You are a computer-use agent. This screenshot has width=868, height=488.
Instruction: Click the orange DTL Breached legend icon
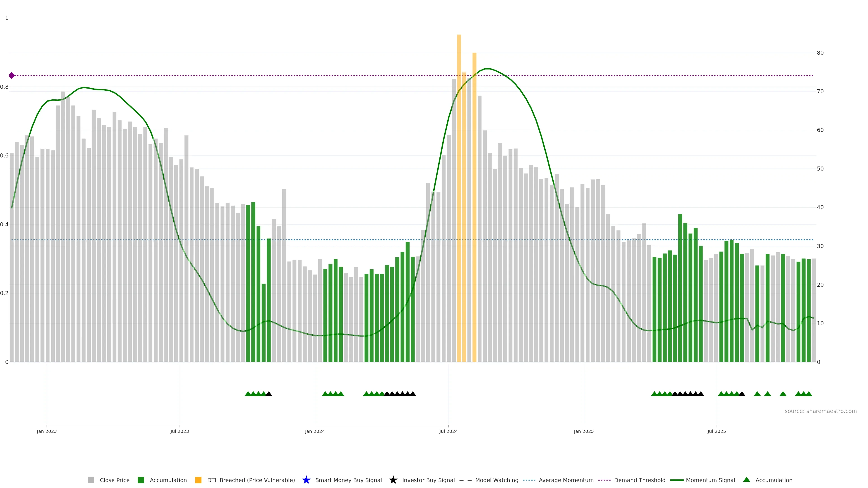pyautogui.click(x=198, y=480)
